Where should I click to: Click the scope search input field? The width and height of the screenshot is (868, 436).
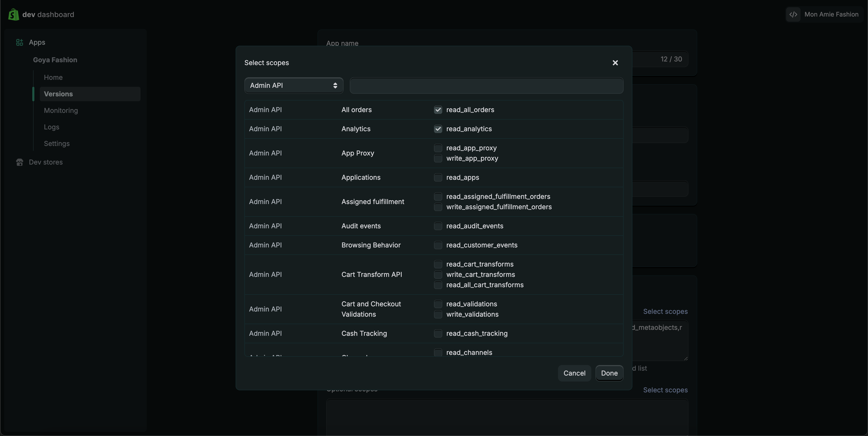(x=486, y=85)
